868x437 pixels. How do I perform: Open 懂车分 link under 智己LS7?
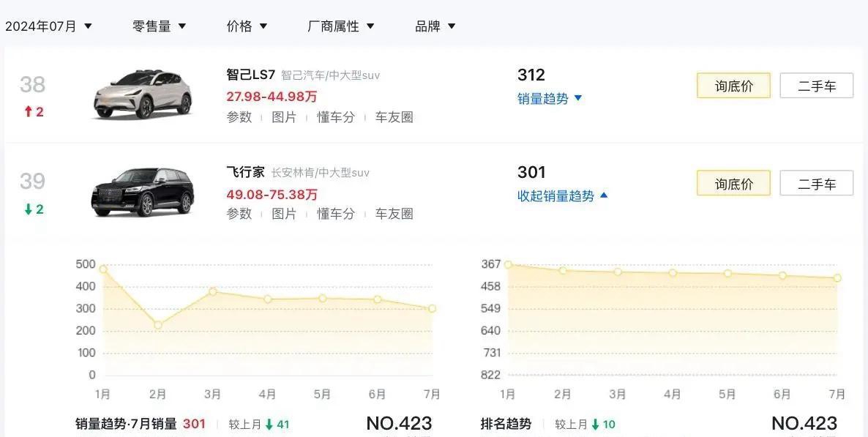[x=335, y=117]
